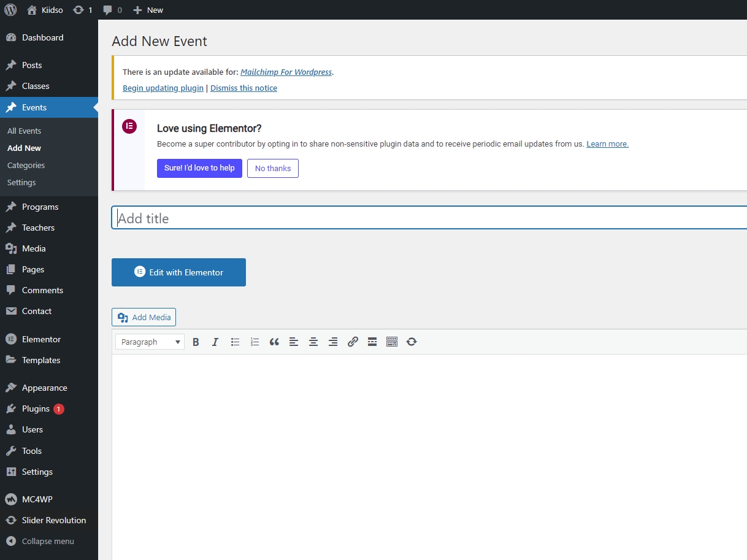Image resolution: width=747 pixels, height=560 pixels.
Task: Open the New content menu in admin bar
Action: [x=148, y=10]
